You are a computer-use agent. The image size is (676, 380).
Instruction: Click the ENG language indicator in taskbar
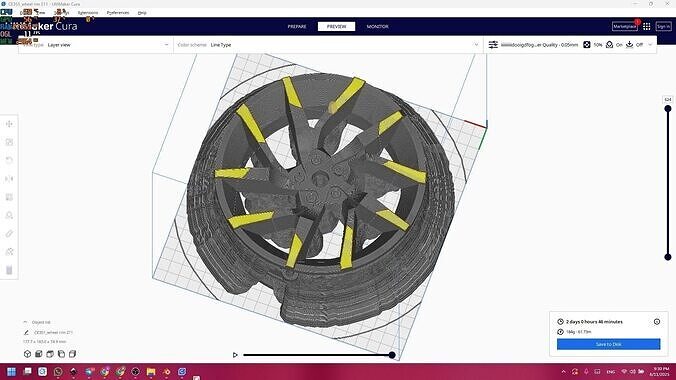pyautogui.click(x=610, y=371)
